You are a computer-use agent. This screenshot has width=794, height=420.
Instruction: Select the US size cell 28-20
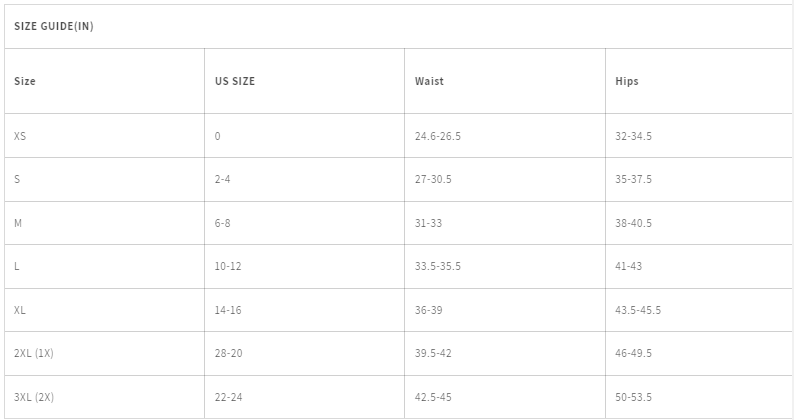coord(228,353)
